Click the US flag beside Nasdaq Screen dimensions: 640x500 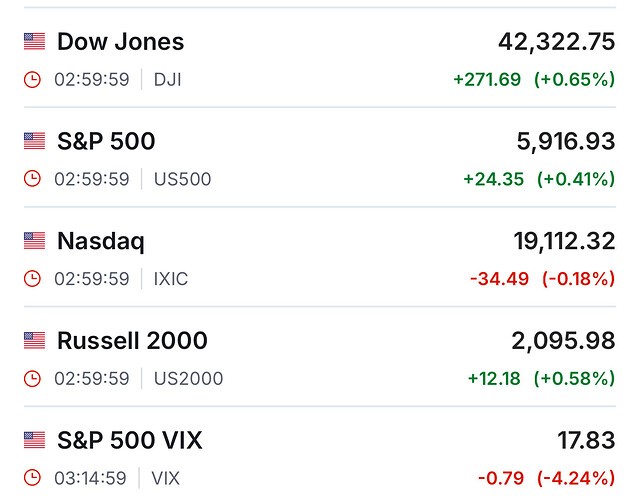(35, 241)
